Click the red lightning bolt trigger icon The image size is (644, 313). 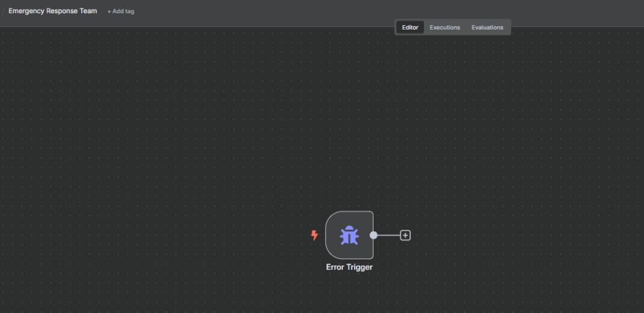pyautogui.click(x=314, y=235)
